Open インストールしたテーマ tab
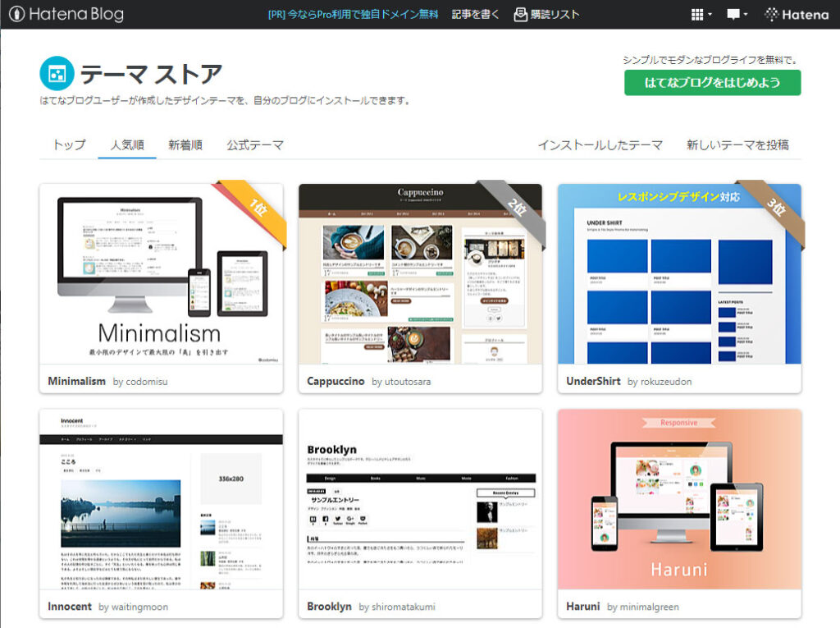This screenshot has height=628, width=840. click(x=600, y=144)
